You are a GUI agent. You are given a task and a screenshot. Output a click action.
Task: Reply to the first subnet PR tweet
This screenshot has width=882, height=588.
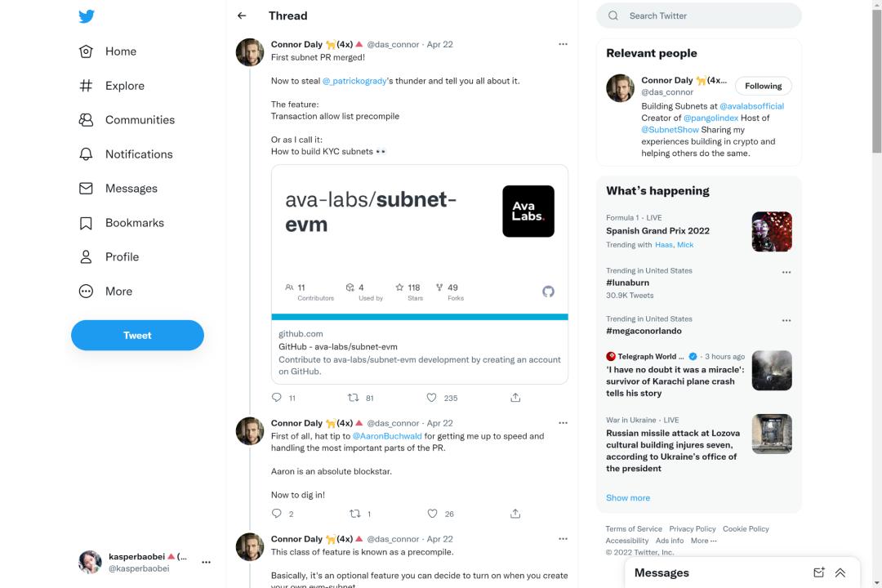click(277, 398)
